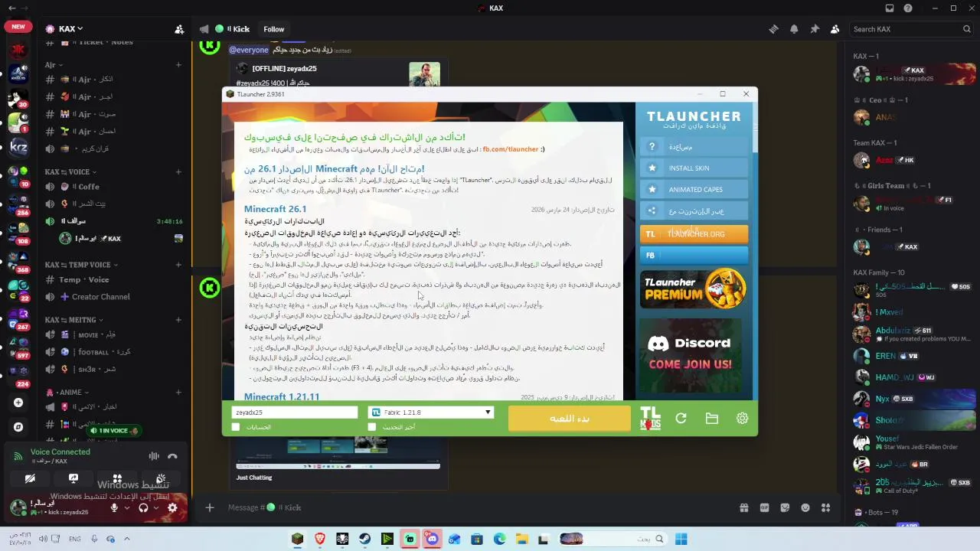Open TLauncher settings gear
The height and width of the screenshot is (551, 980).
[742, 418]
